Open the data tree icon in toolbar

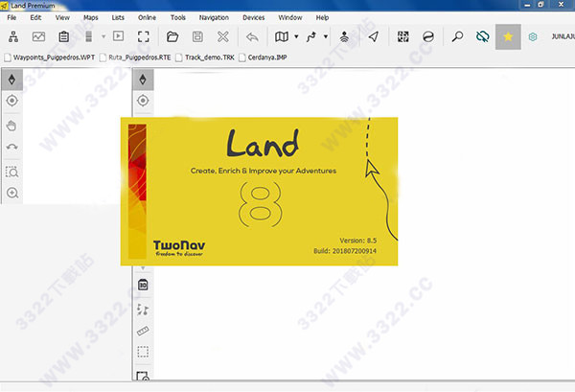pos(13,36)
